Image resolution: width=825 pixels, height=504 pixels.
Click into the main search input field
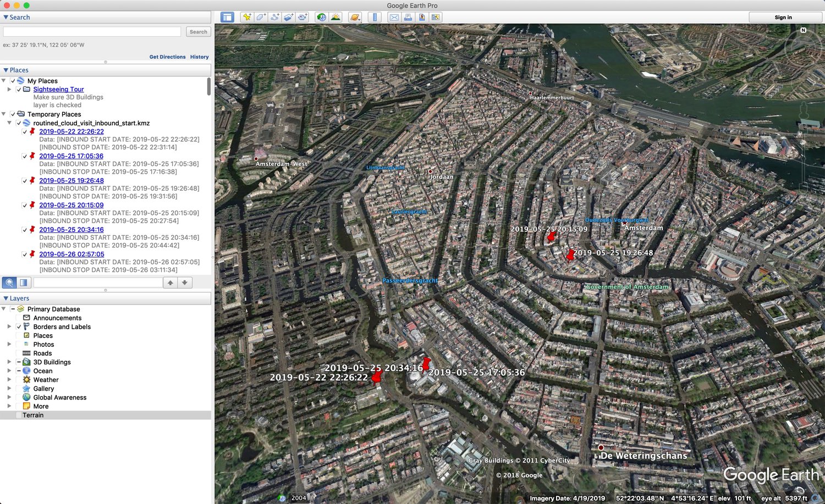(x=92, y=32)
